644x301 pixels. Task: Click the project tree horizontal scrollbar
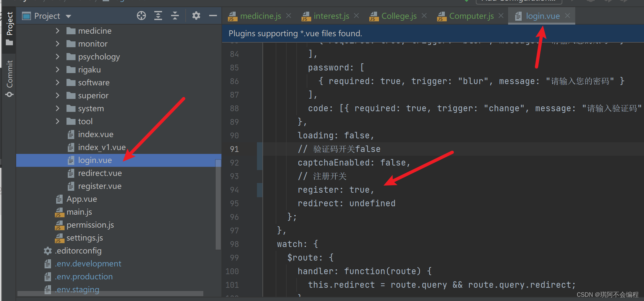tap(110, 293)
